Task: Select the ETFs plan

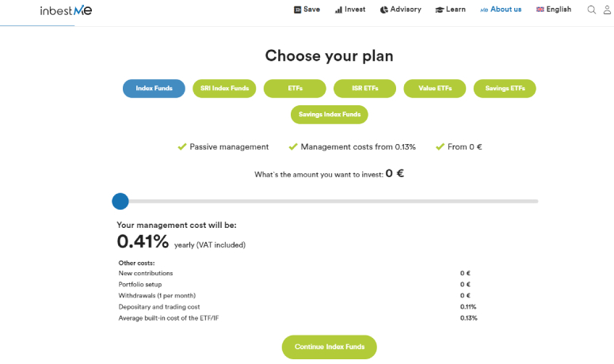Action: [295, 89]
